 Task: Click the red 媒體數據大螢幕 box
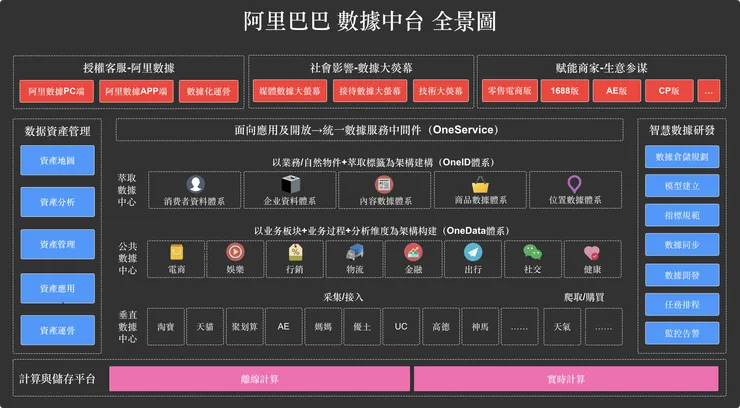pos(290,91)
